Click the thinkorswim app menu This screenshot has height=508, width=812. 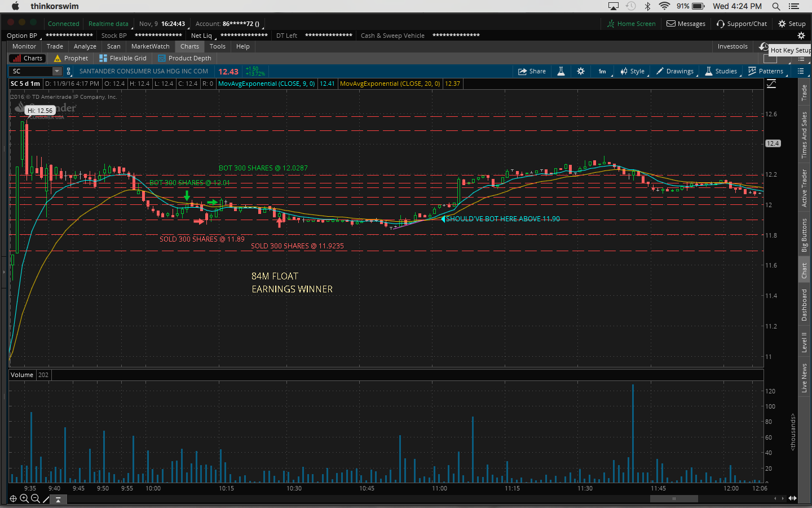55,6
